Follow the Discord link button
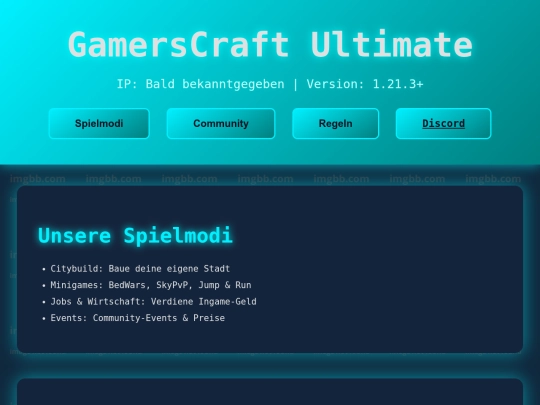The width and height of the screenshot is (540, 405). click(443, 124)
